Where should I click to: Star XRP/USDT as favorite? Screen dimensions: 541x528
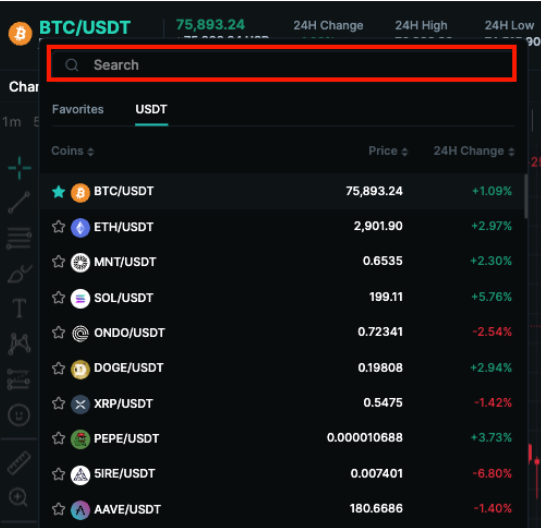pos(59,403)
